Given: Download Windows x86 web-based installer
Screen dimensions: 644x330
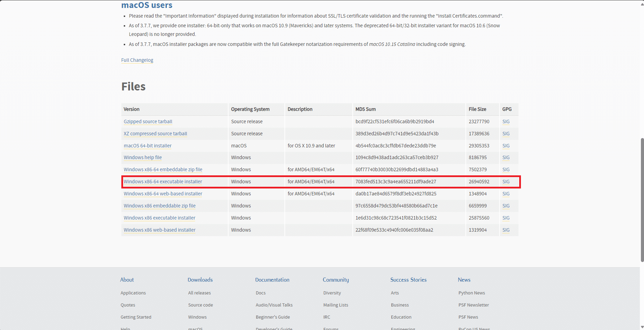Looking at the screenshot, I should [x=160, y=230].
